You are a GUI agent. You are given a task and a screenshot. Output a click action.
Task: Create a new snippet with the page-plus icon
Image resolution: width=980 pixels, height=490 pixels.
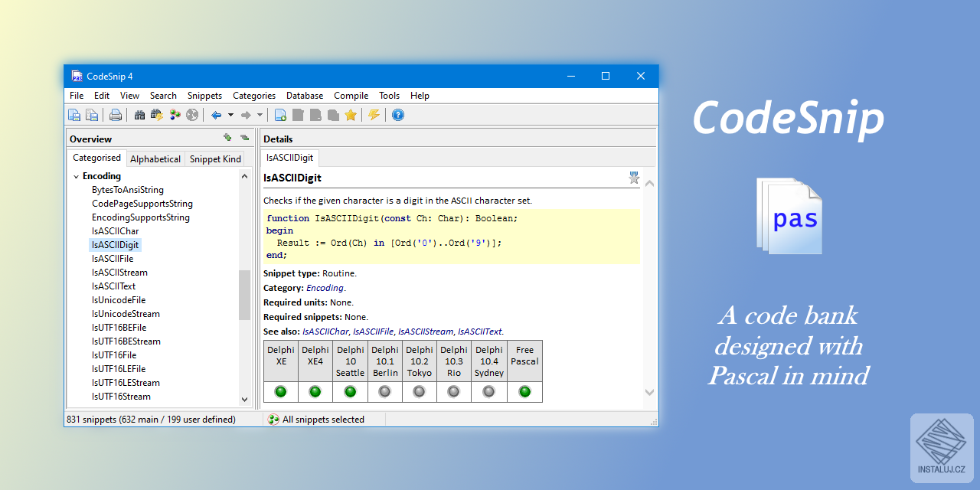[x=280, y=115]
